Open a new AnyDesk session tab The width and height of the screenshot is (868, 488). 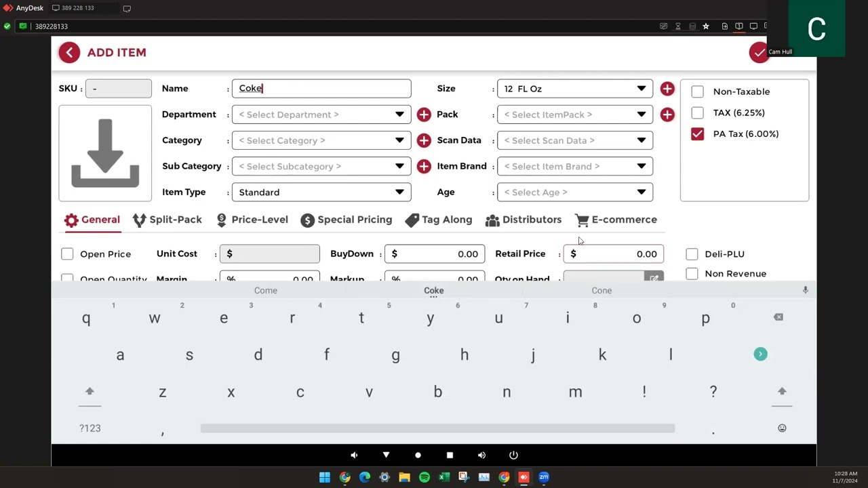pyautogui.click(x=127, y=8)
